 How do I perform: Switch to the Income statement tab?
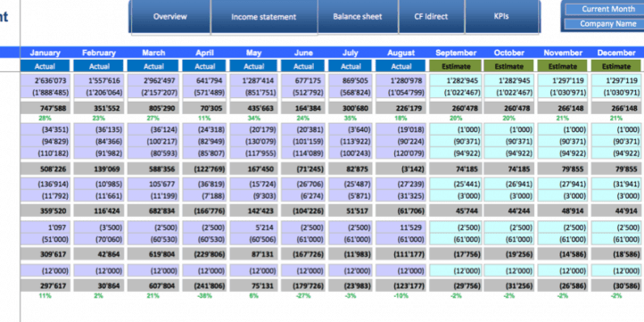pos(264,17)
